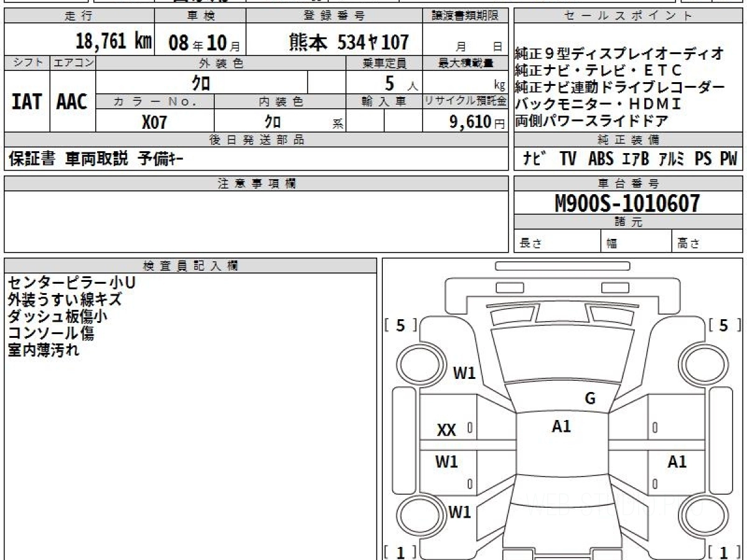Select registration number 熊本 534ヤ107
Image resolution: width=747 pixels, height=560 pixels.
(x=349, y=42)
